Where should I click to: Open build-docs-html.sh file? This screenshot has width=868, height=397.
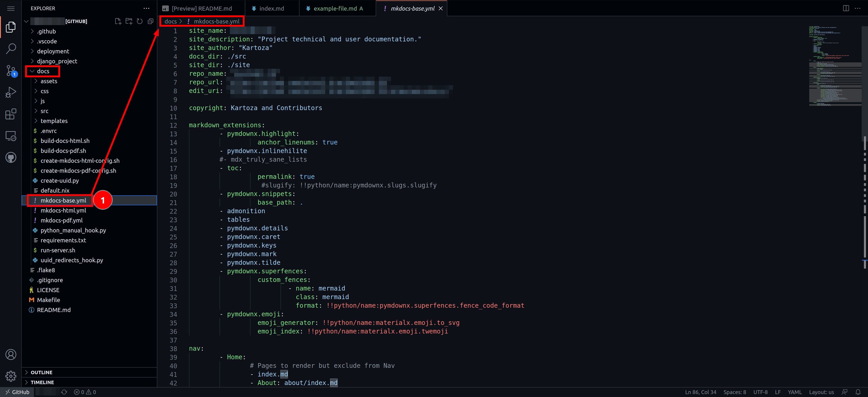(89, 141)
